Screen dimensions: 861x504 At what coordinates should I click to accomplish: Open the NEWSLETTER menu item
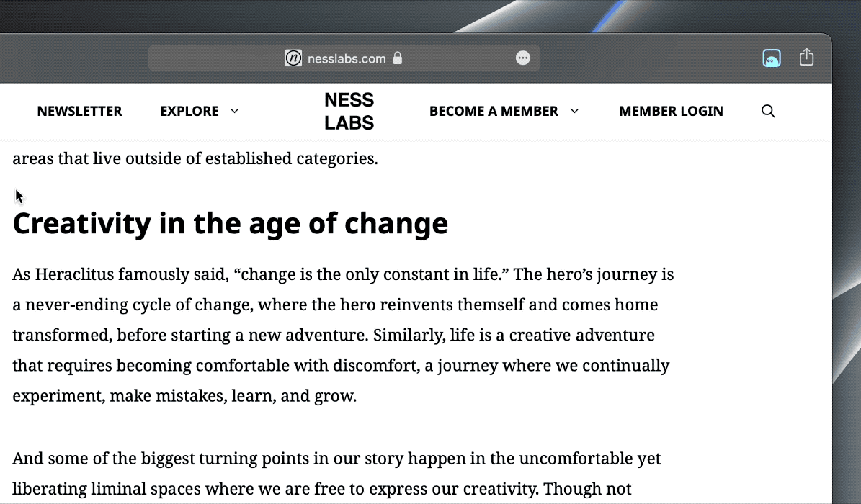click(x=79, y=111)
